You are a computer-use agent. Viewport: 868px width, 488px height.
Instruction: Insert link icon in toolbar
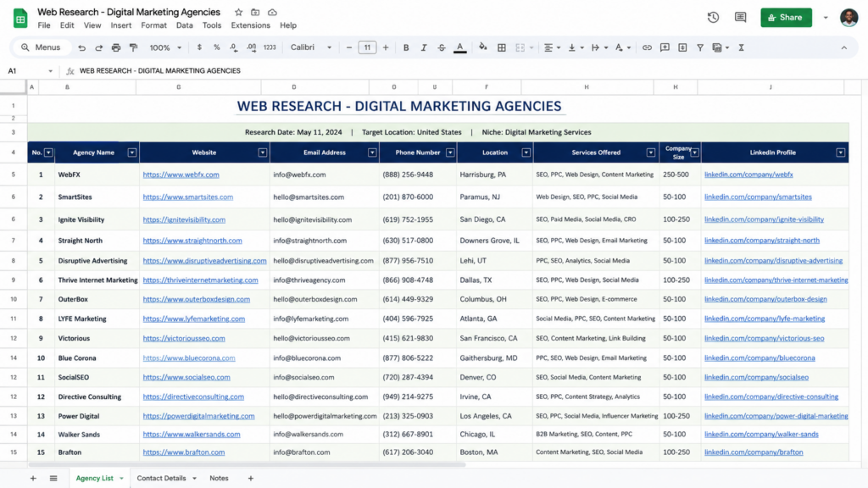tap(647, 47)
